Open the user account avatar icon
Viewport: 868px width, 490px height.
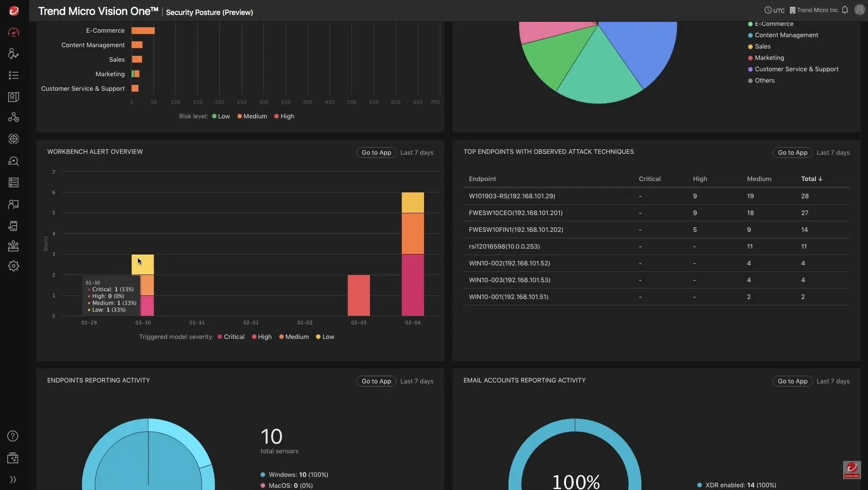tap(859, 10)
